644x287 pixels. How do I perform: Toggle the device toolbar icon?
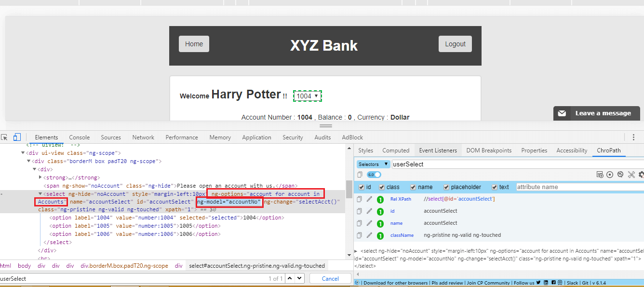tap(17, 137)
